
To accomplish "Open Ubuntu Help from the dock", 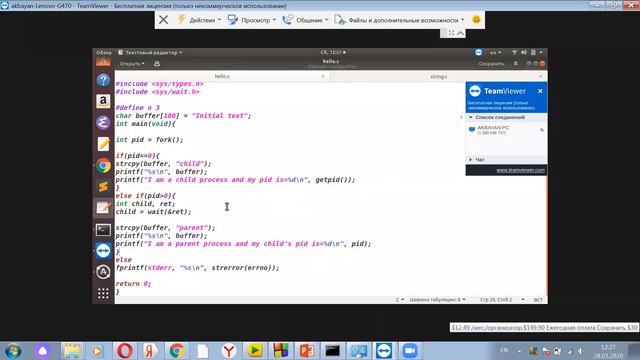I will click(103, 80).
